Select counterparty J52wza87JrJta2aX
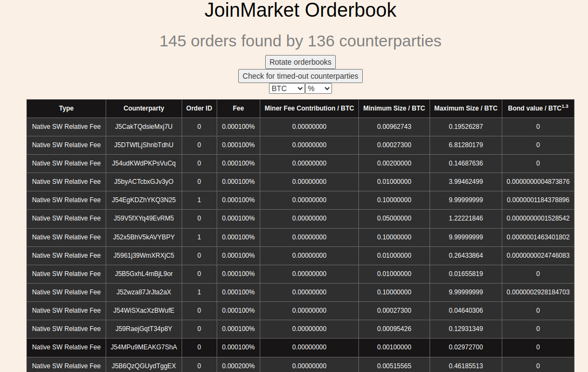This screenshot has height=372, width=588. pyautogui.click(x=143, y=293)
